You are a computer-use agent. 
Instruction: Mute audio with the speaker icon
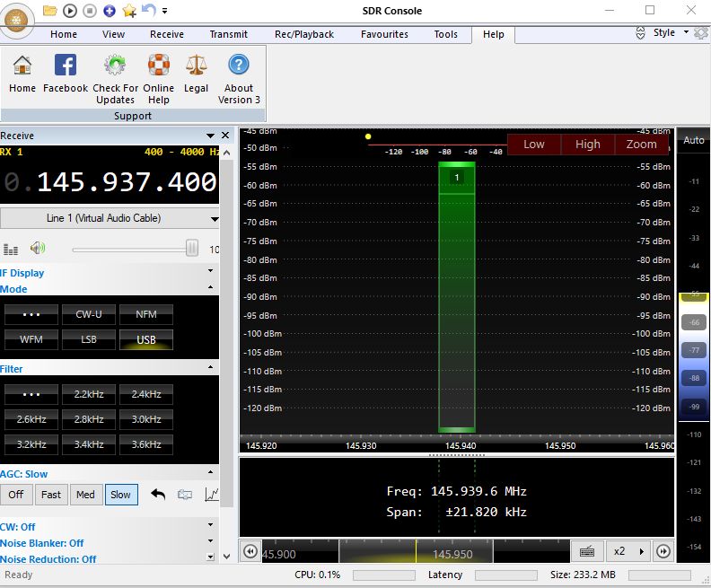pyautogui.click(x=37, y=248)
